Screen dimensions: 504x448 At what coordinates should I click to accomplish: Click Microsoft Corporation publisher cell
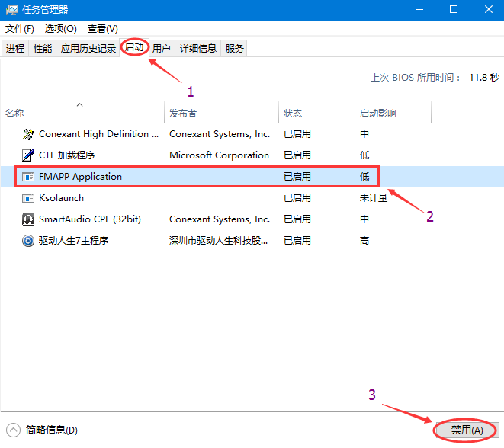[220, 155]
